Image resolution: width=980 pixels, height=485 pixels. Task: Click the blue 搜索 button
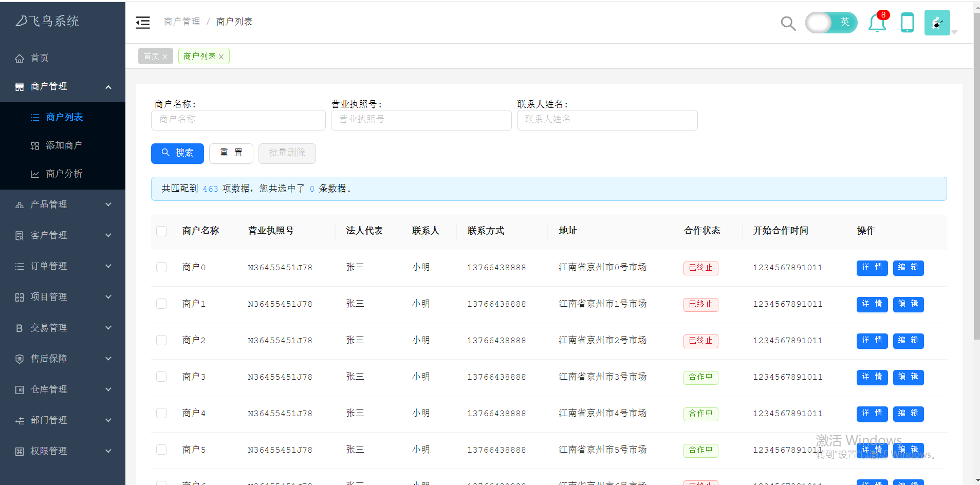177,153
